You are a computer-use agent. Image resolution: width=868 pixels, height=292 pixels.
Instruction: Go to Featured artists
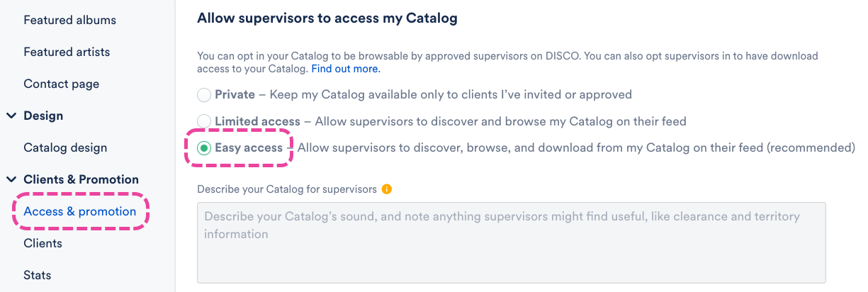pyautogui.click(x=67, y=52)
